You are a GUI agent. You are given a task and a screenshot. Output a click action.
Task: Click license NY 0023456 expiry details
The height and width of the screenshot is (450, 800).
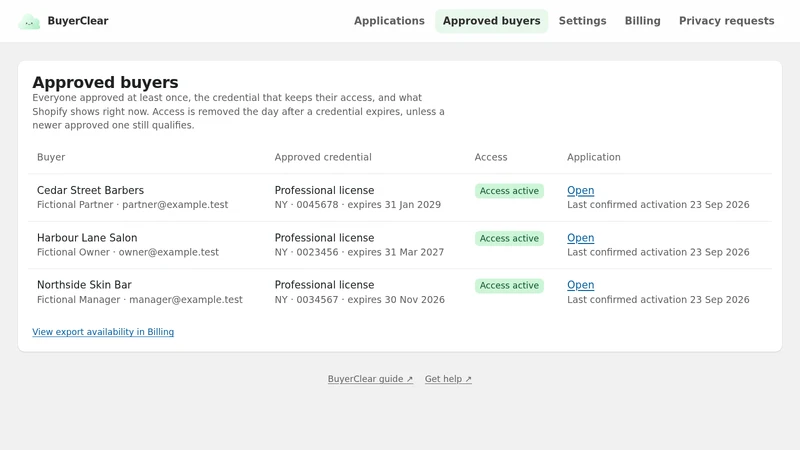(359, 252)
